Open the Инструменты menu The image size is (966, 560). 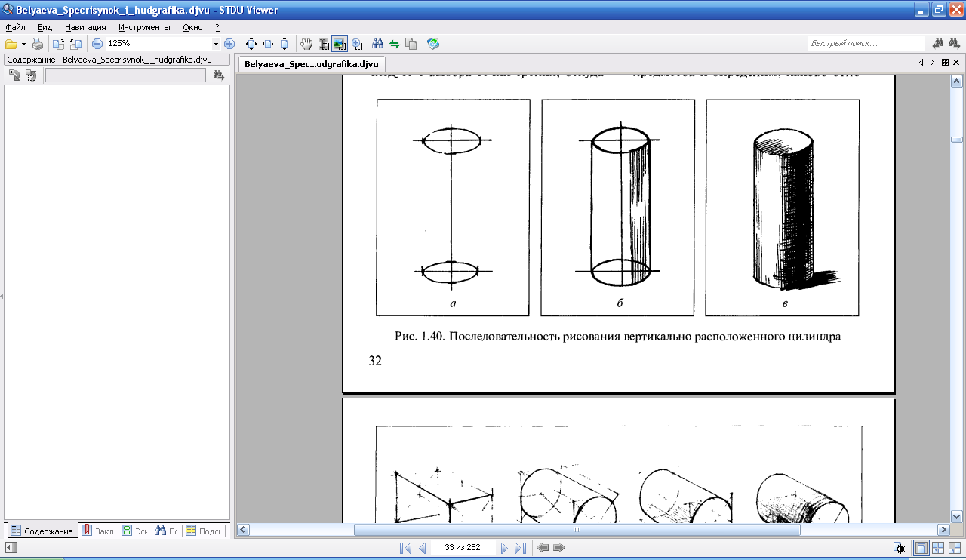pyautogui.click(x=144, y=27)
